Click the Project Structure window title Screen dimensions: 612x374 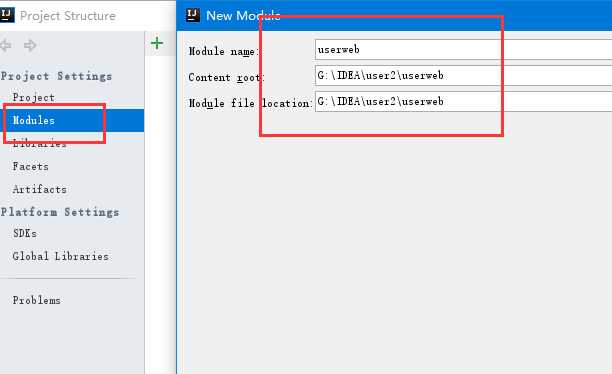click(x=68, y=16)
